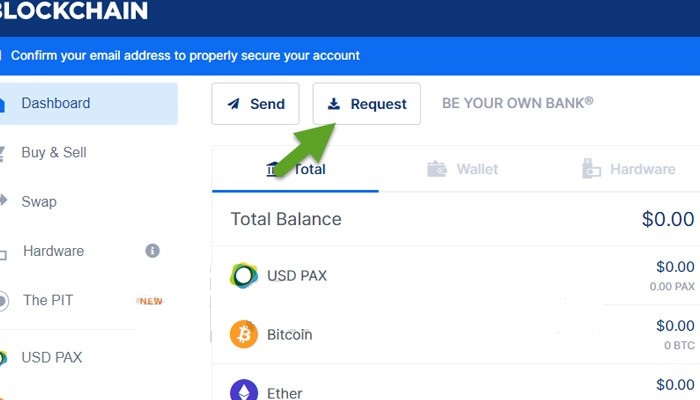Click the Request download arrow icon
The height and width of the screenshot is (400, 700).
334,104
